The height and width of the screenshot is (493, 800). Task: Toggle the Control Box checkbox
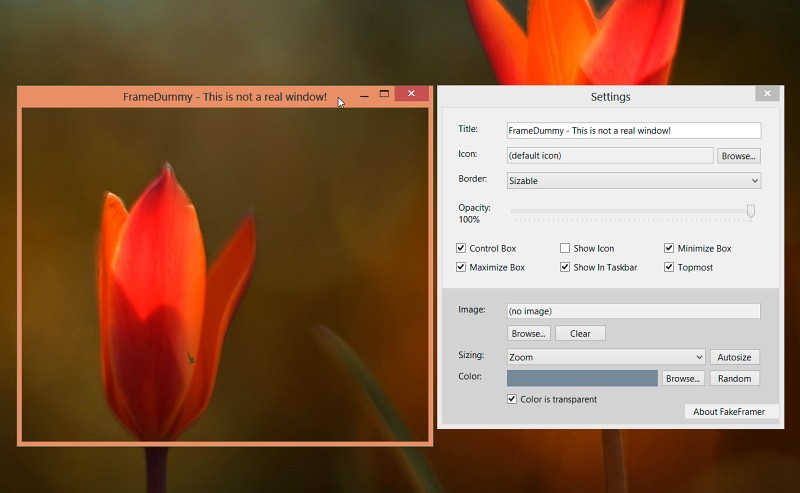tap(461, 248)
